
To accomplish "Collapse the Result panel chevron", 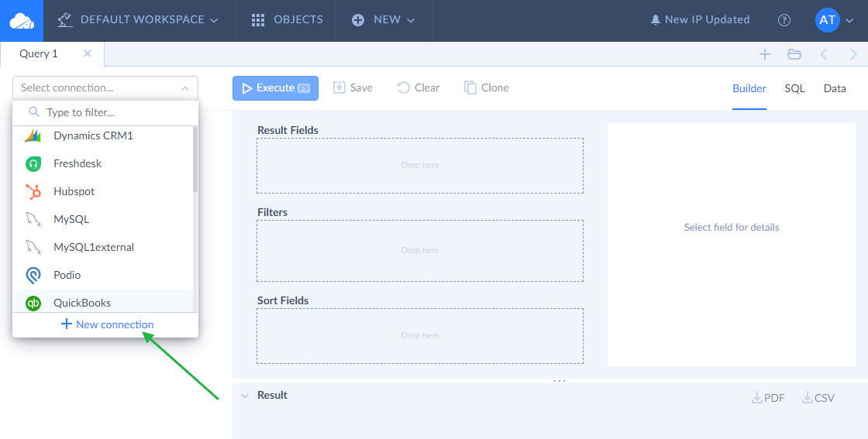I will pyautogui.click(x=245, y=396).
